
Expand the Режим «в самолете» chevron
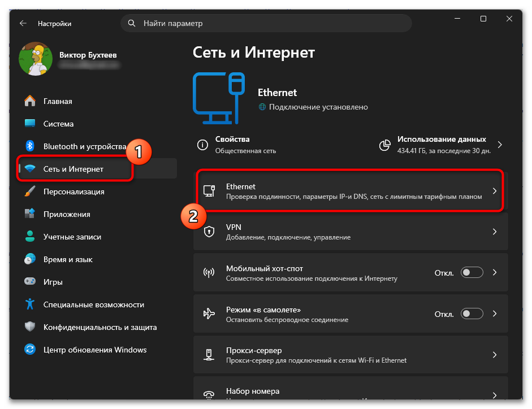click(x=495, y=314)
